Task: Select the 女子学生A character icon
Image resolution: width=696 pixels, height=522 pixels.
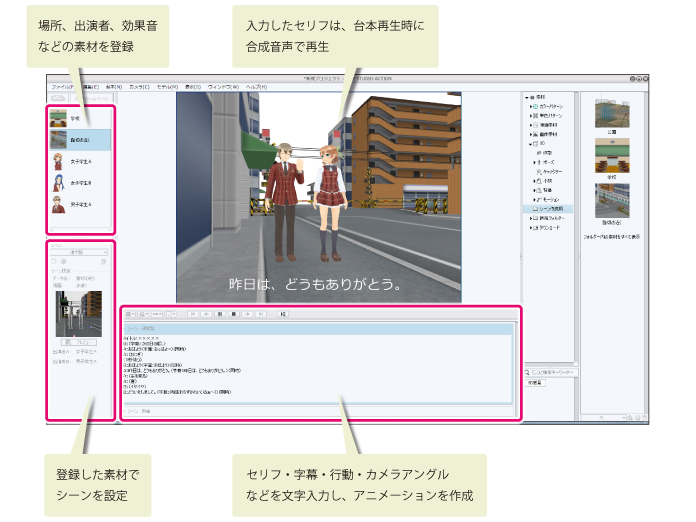Action: click(58, 161)
